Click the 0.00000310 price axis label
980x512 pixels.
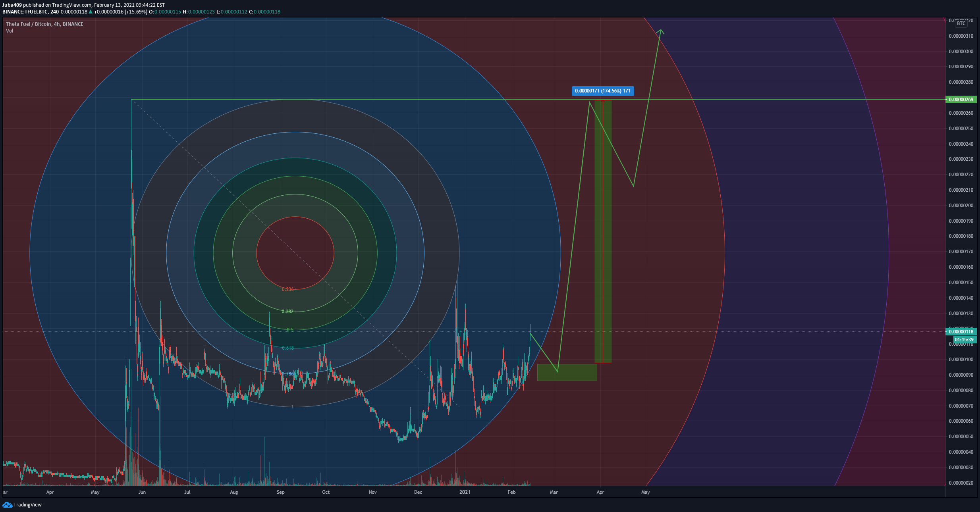(x=961, y=36)
